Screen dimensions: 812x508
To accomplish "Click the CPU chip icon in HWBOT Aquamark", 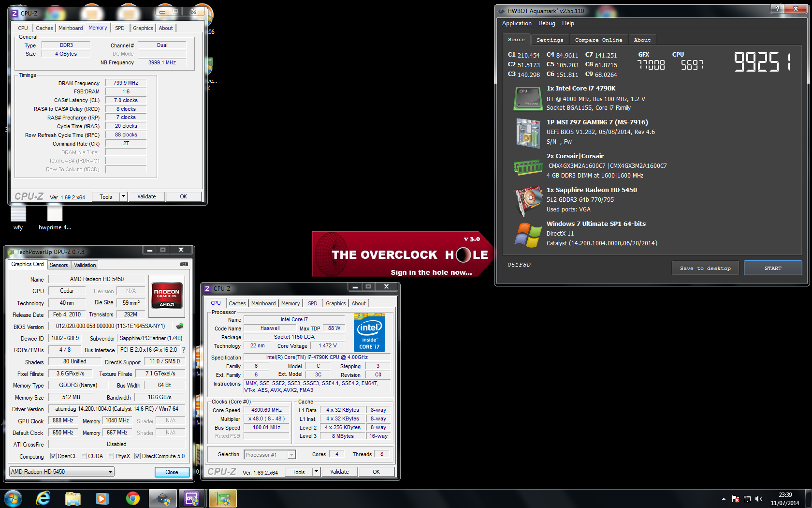I will click(528, 98).
